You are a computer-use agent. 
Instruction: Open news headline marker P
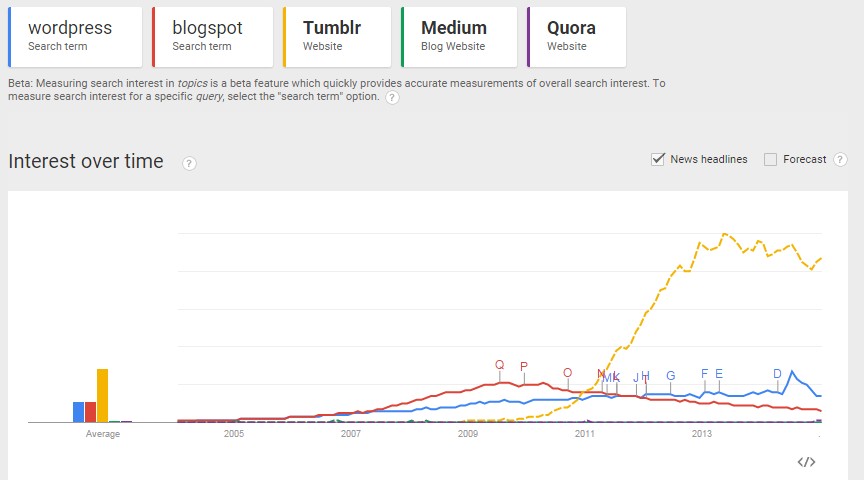point(523,367)
